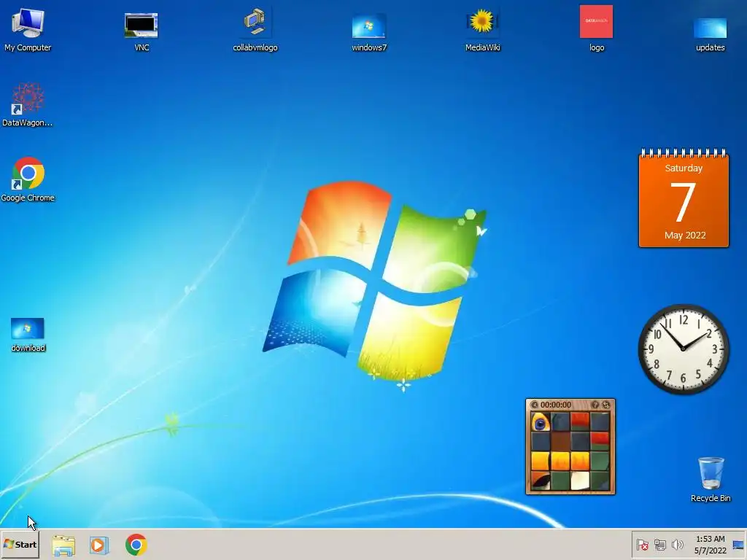Shuffle the picture puzzle tiles
Image resolution: width=747 pixels, height=560 pixels.
pos(606,405)
